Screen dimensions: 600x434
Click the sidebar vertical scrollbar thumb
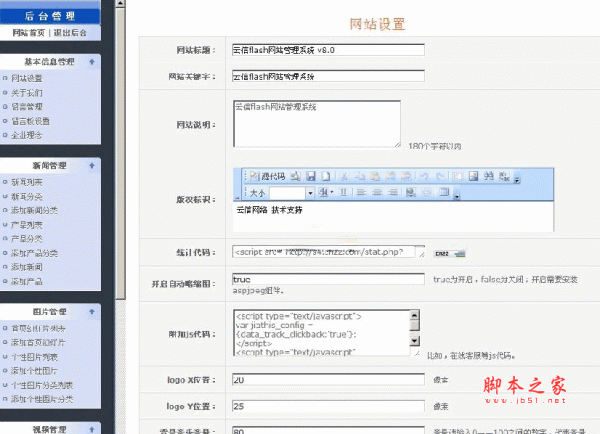coord(120,153)
